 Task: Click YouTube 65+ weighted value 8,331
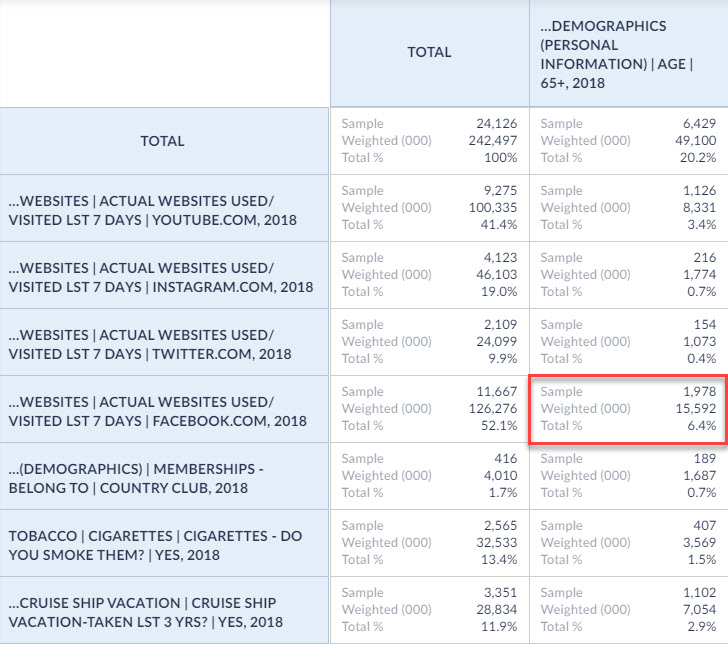699,207
